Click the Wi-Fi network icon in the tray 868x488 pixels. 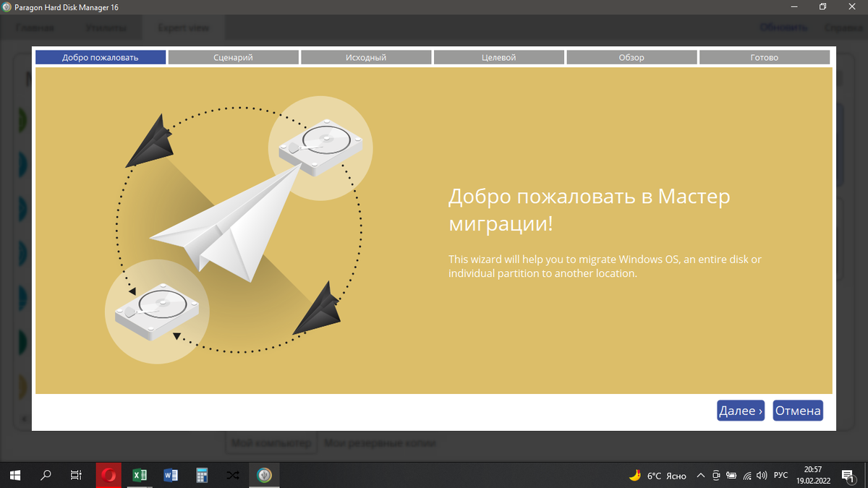(746, 475)
